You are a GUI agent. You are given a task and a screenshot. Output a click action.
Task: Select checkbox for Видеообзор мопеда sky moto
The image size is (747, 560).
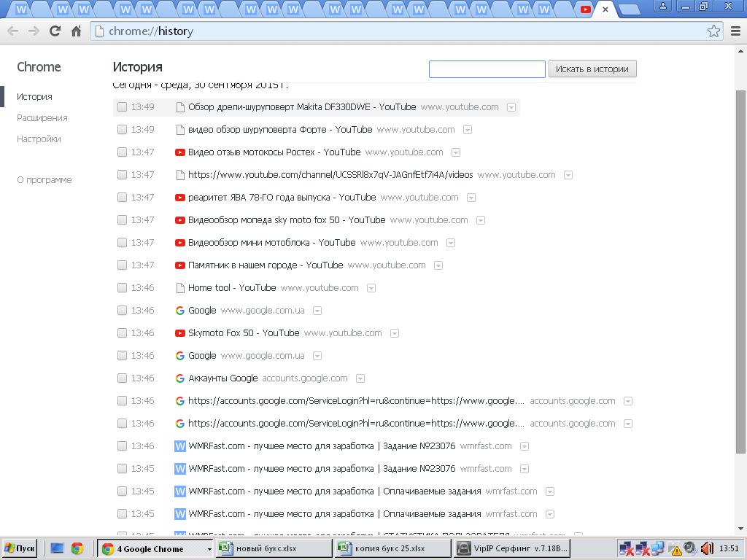pos(122,220)
